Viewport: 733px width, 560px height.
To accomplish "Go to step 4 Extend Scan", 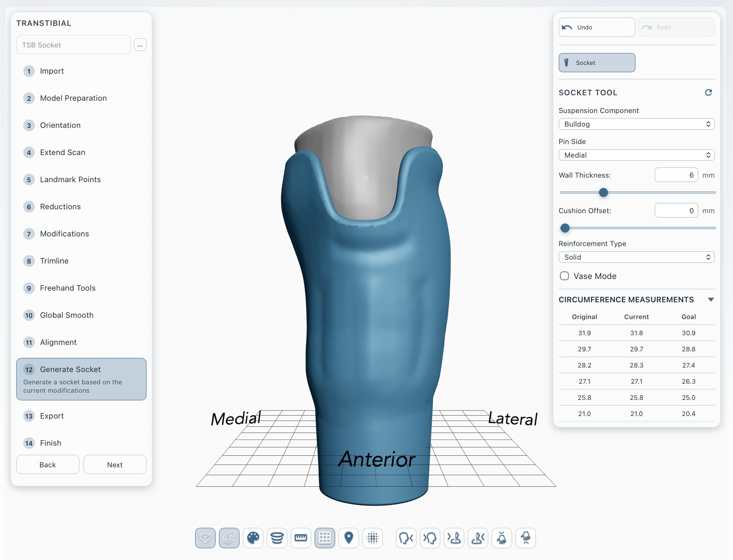I will (x=81, y=152).
